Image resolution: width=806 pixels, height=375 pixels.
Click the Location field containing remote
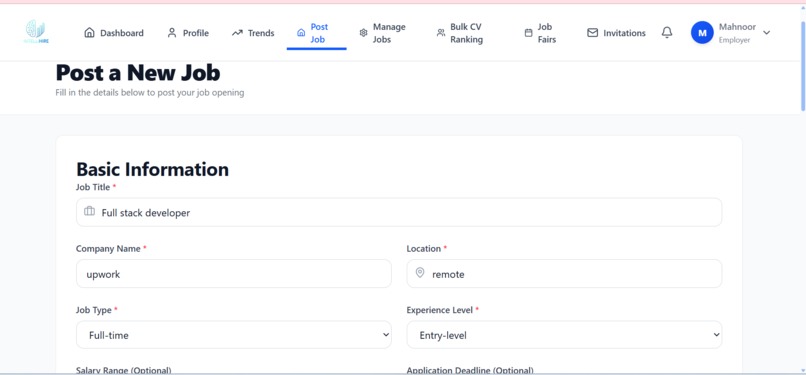click(564, 274)
